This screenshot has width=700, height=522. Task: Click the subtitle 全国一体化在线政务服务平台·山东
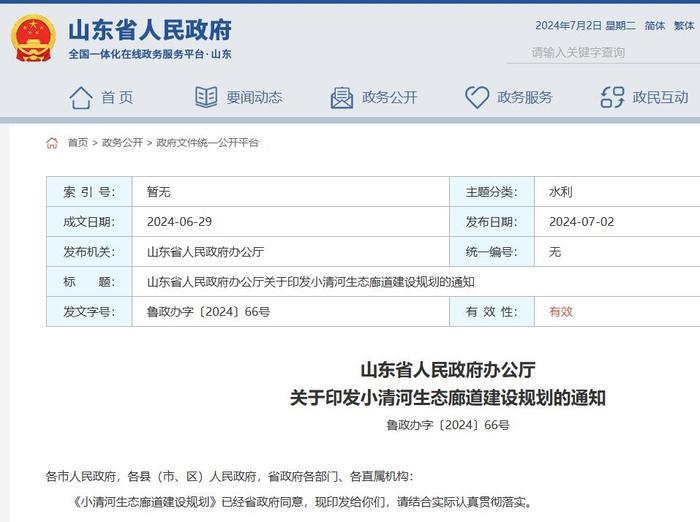click(x=150, y=54)
